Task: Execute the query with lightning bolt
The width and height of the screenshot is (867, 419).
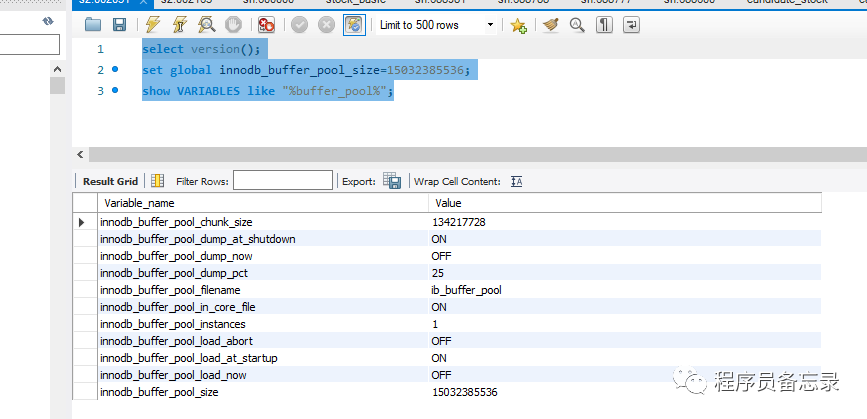Action: tap(152, 25)
